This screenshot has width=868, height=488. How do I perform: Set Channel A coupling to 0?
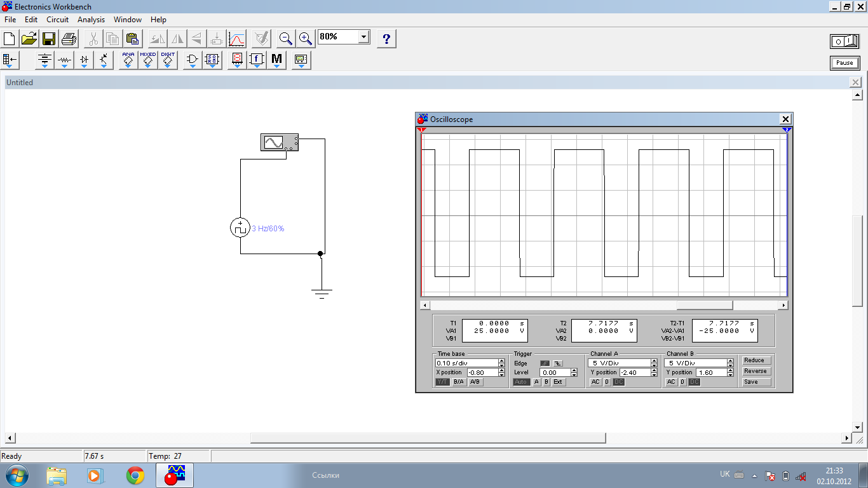[607, 382]
